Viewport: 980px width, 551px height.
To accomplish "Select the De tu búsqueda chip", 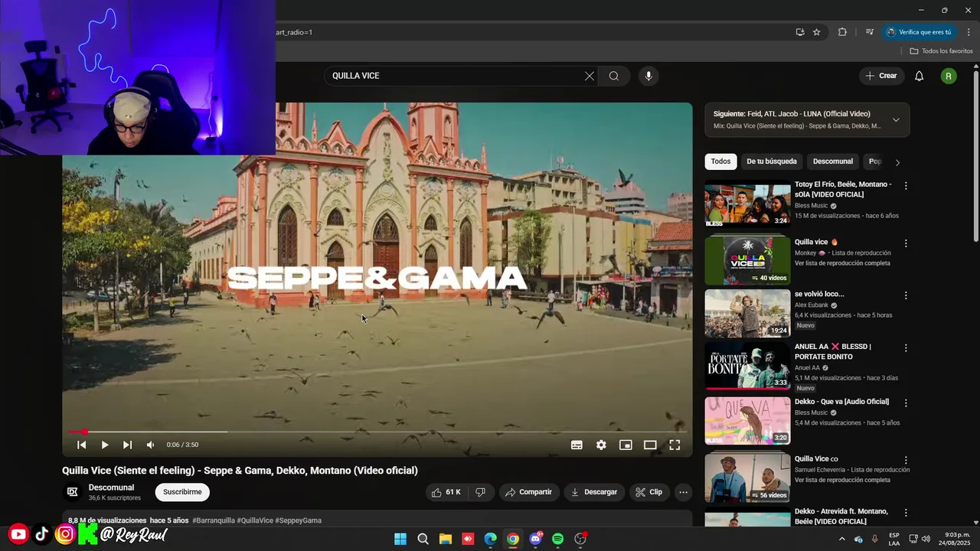I will (772, 161).
